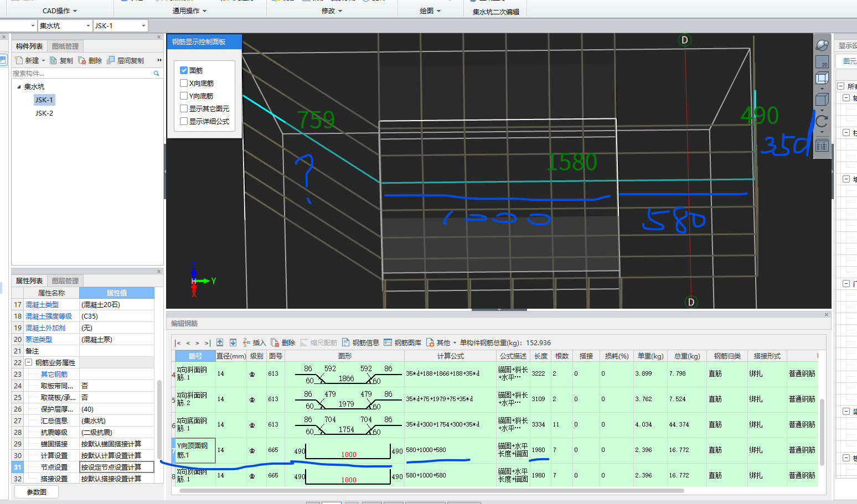Image resolution: width=857 pixels, height=504 pixels.
Task: Select JSK-1 in component tree
Action: (44, 100)
